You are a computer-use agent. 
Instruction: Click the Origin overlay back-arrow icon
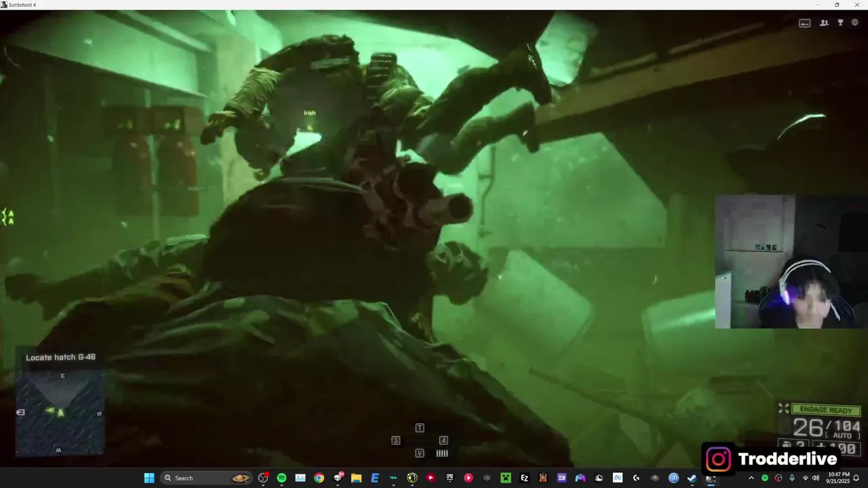(x=804, y=22)
